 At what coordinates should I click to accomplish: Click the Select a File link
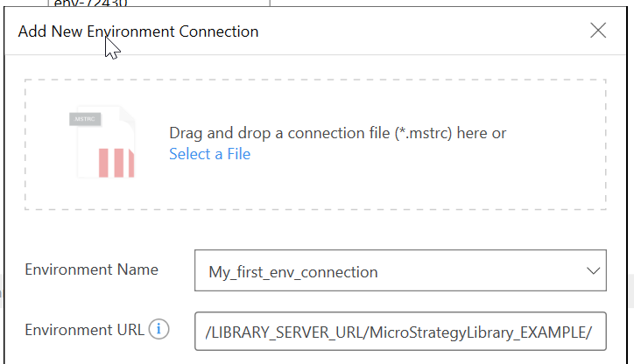coord(209,154)
